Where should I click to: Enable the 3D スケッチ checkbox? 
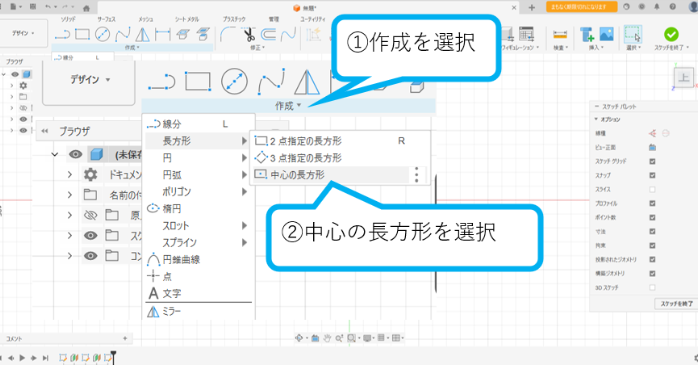[652, 288]
